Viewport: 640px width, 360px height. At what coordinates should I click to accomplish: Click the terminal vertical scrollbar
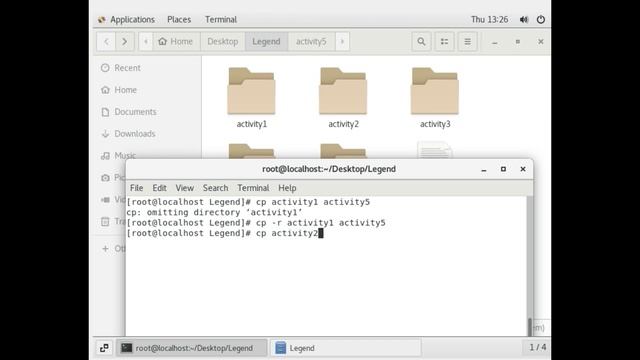click(x=529, y=267)
